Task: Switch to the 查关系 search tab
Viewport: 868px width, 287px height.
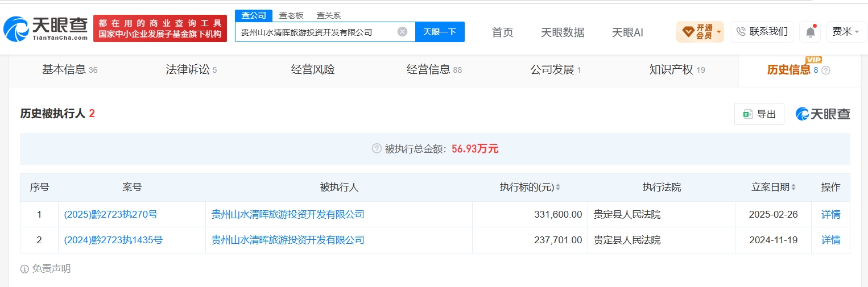Action: 329,15
